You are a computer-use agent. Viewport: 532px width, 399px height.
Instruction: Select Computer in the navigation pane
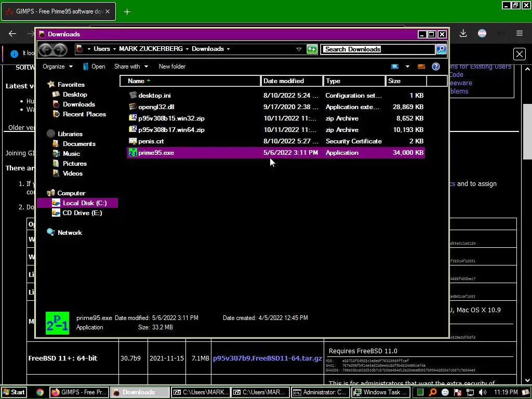point(71,193)
